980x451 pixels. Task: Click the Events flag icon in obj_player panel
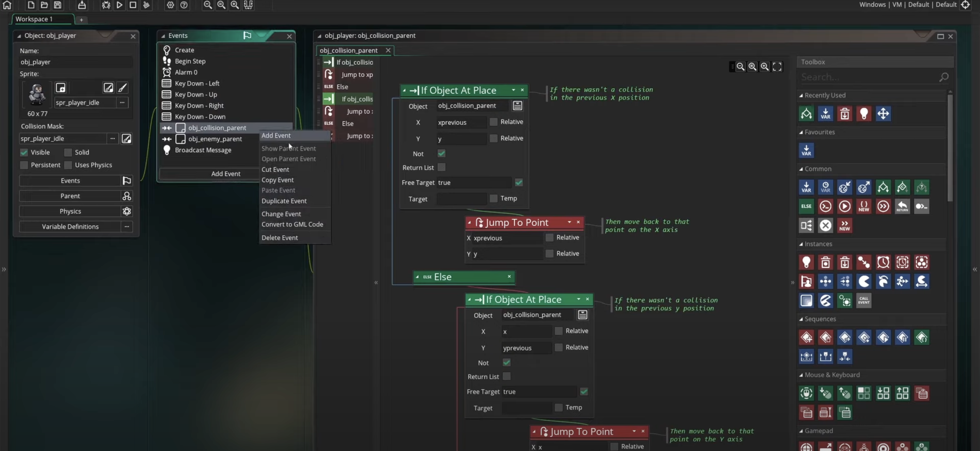127,181
